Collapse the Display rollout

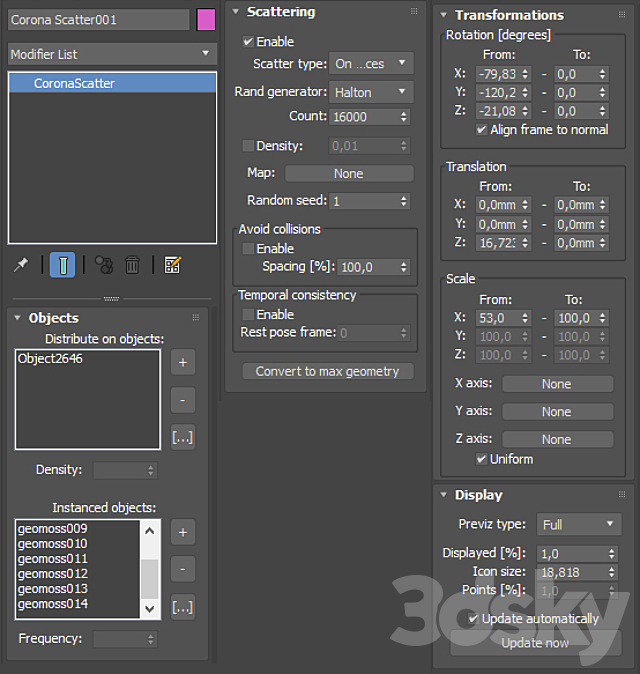pyautogui.click(x=444, y=495)
